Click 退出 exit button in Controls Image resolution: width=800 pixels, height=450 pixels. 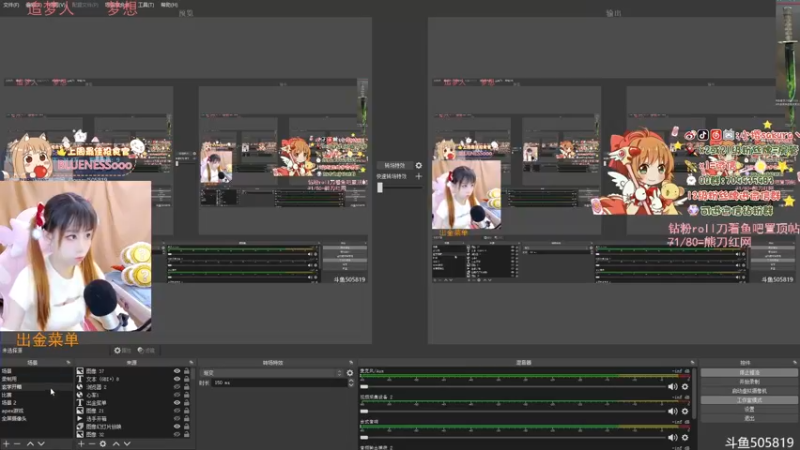coord(749,418)
